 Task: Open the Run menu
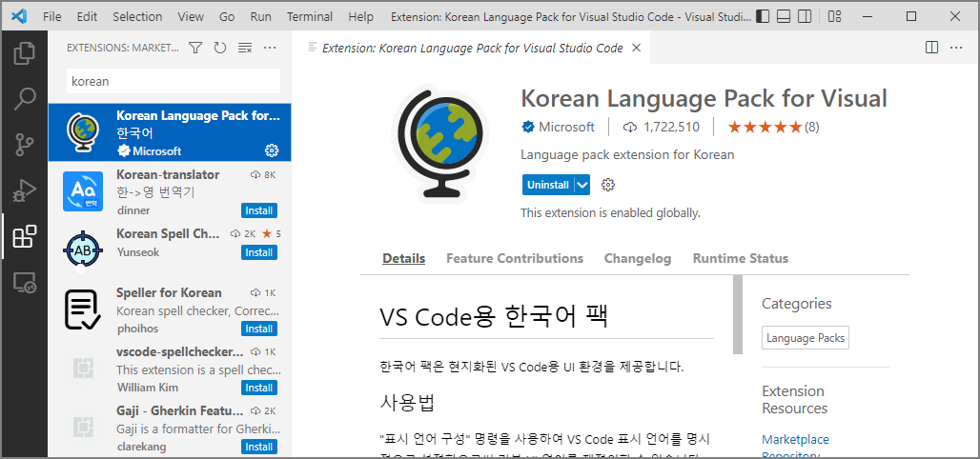click(x=260, y=17)
